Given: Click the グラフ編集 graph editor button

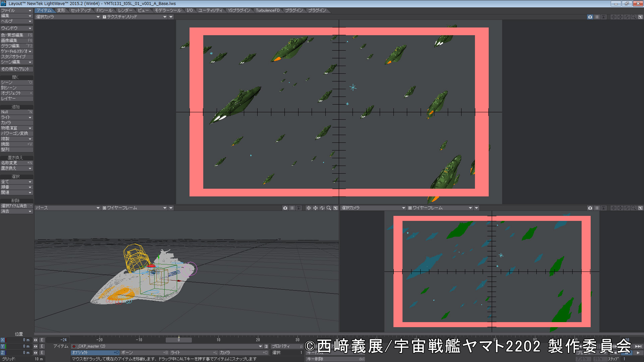Looking at the screenshot, I should tap(16, 46).
